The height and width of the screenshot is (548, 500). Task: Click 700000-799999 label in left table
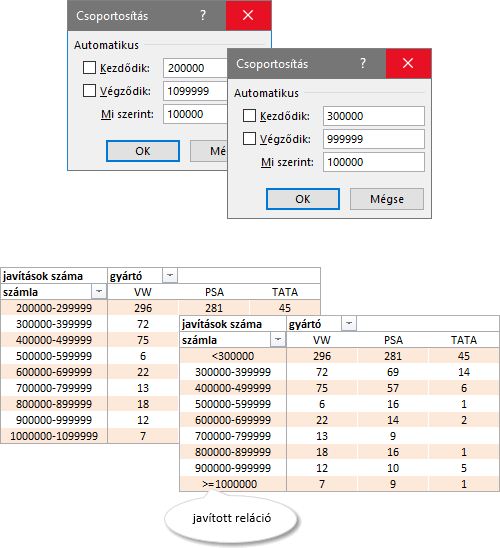(54, 388)
